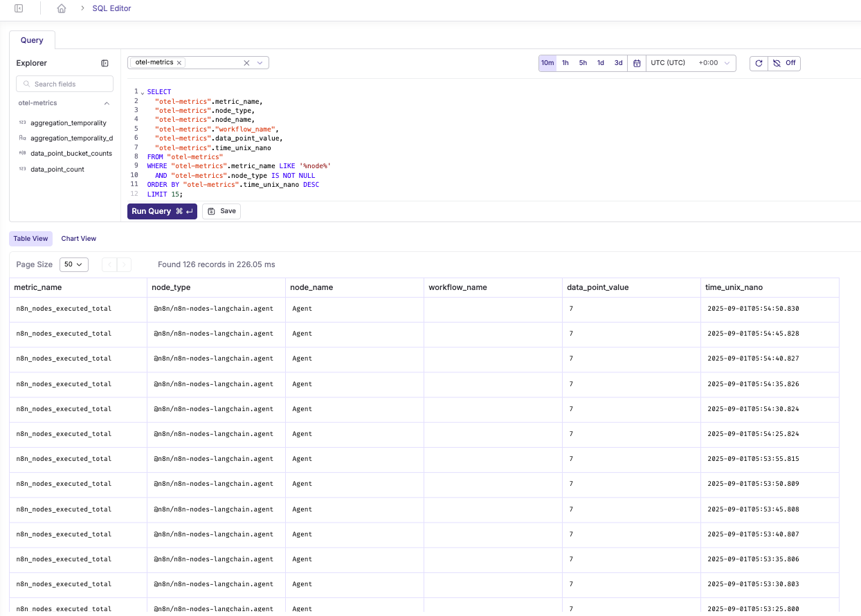
Task: Collapse the otel-metrics field group
Action: (x=107, y=103)
